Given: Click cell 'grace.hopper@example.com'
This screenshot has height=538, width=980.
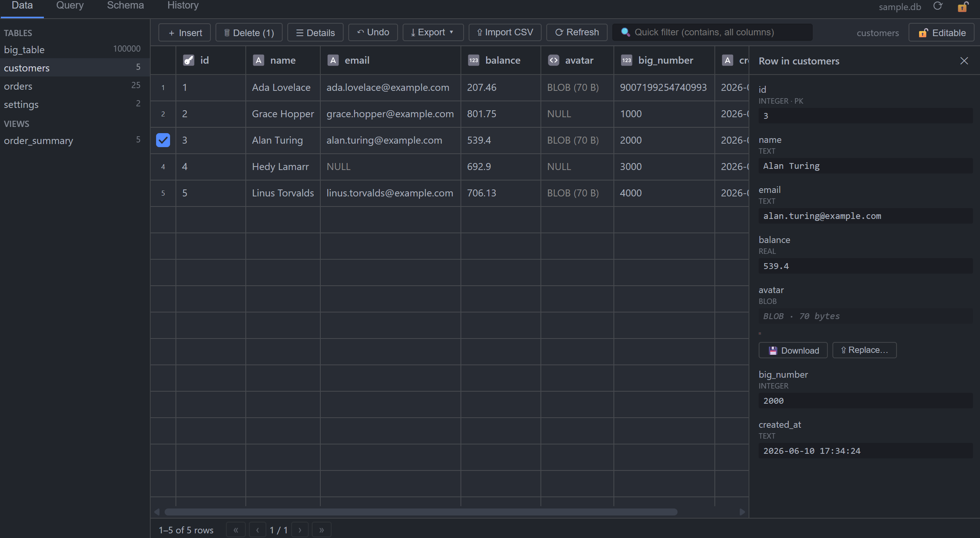Looking at the screenshot, I should pyautogui.click(x=391, y=114).
